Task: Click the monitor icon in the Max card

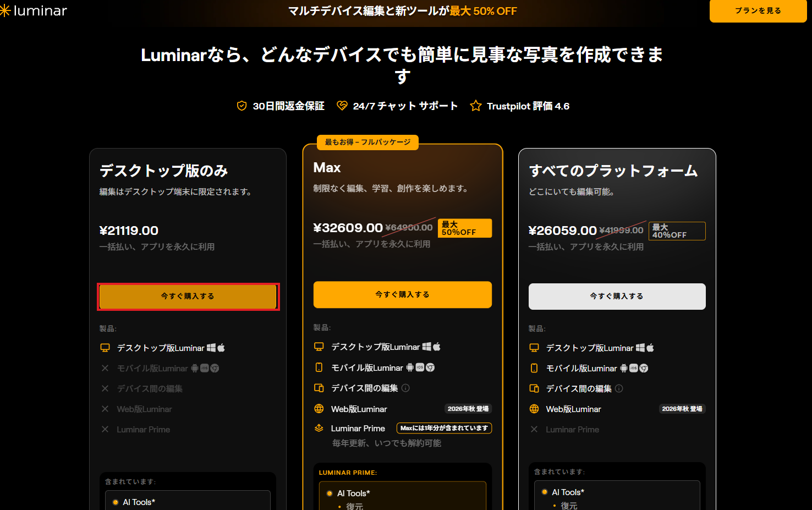Action: (x=319, y=347)
